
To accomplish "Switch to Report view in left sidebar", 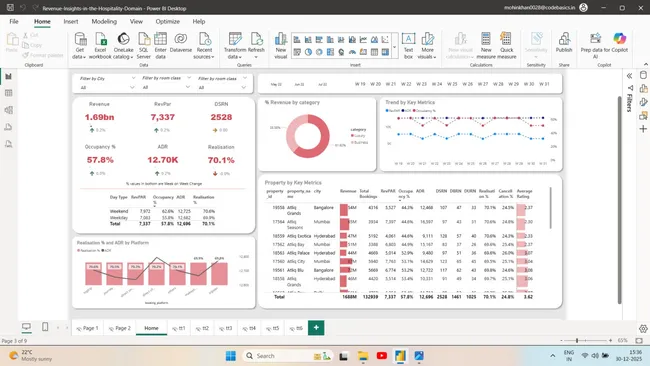I will tap(8, 76).
